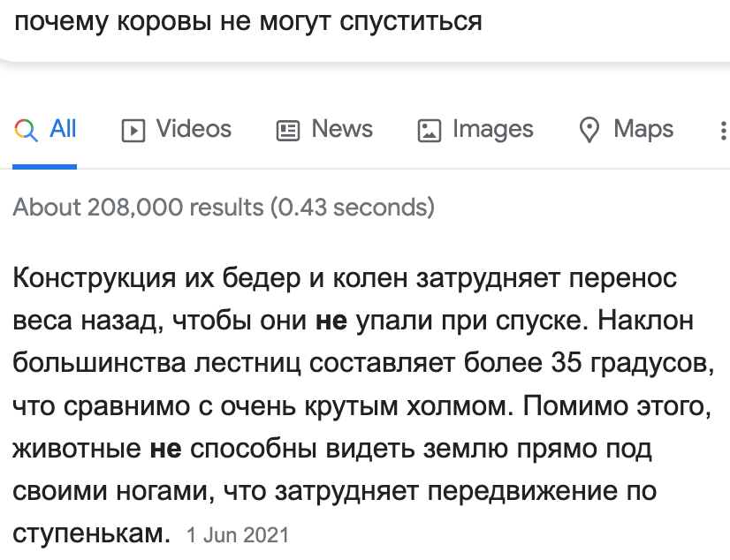Click the "(0.43 seconds)" search time text
Screen dimensions: 730x560
click(x=353, y=208)
